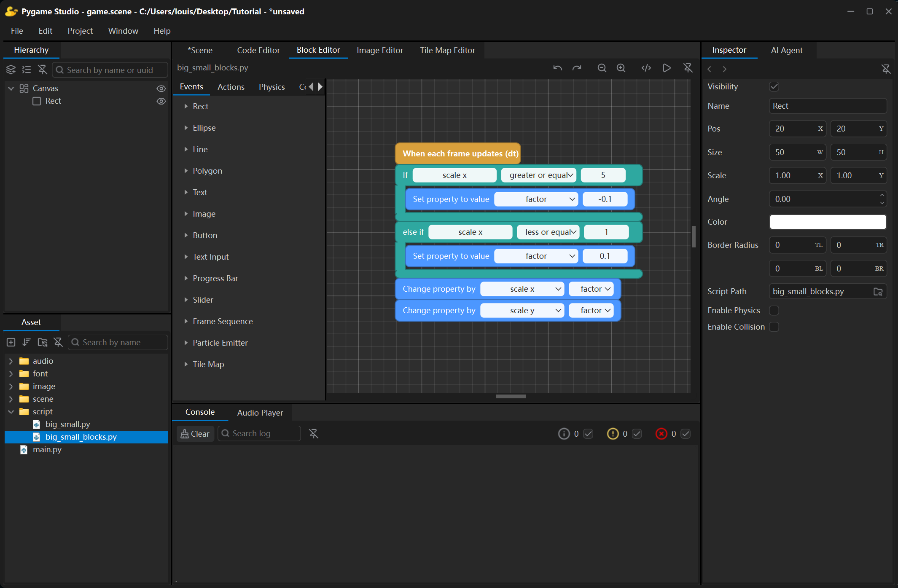
Task: Zoom in the block canvas
Action: click(x=621, y=68)
